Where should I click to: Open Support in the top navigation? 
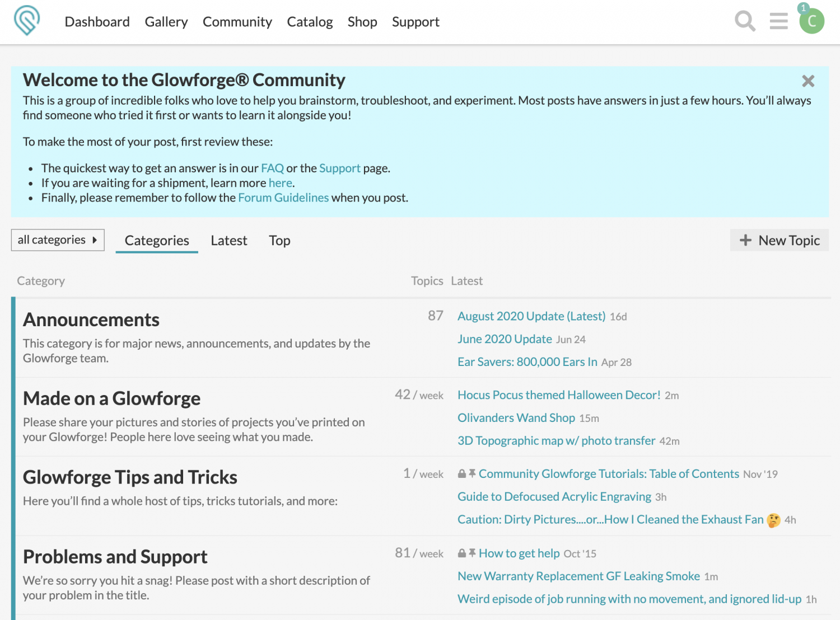coord(416,22)
